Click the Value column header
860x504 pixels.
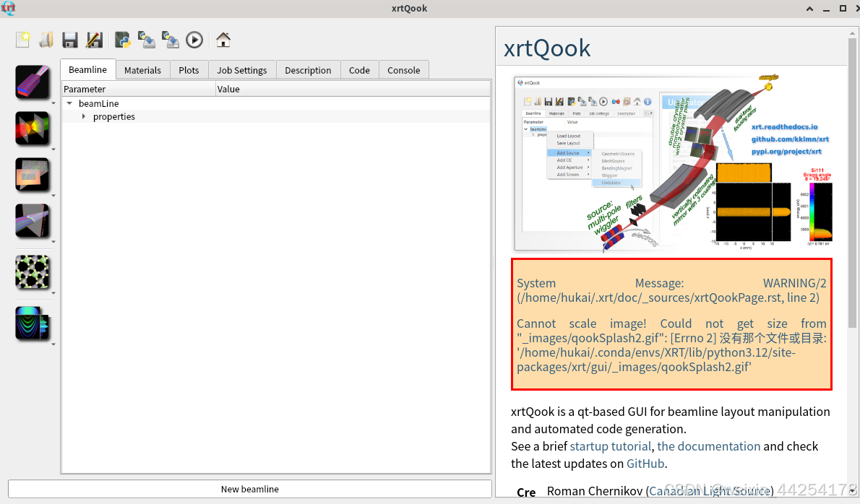[353, 89]
